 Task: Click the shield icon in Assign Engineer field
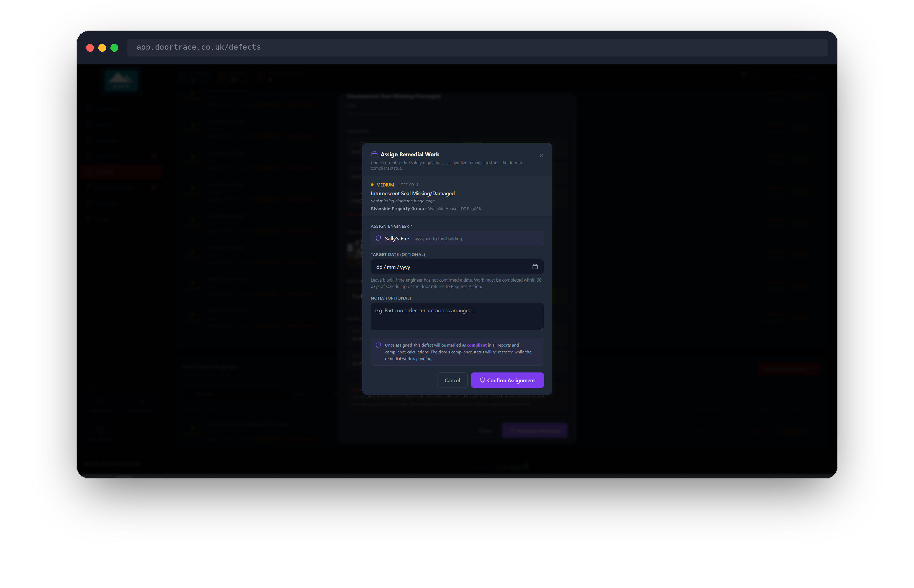coord(378,239)
